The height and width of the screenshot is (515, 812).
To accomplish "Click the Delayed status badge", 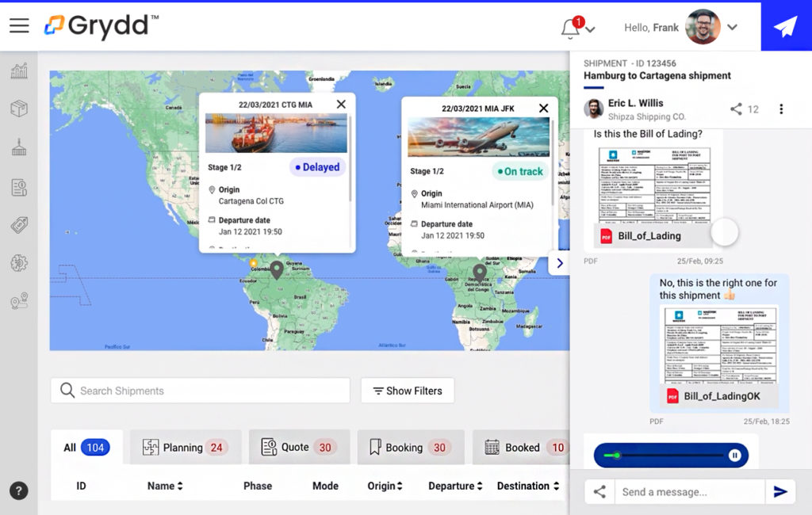I will tap(317, 167).
